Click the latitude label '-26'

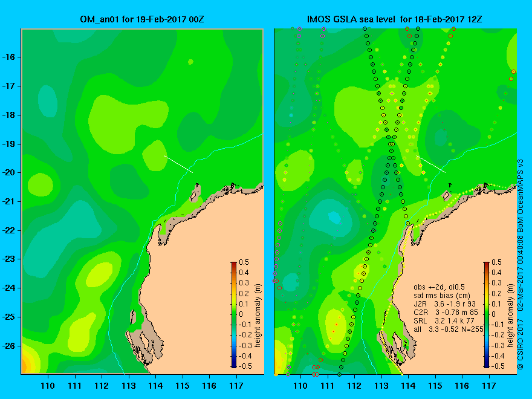click(x=7, y=346)
